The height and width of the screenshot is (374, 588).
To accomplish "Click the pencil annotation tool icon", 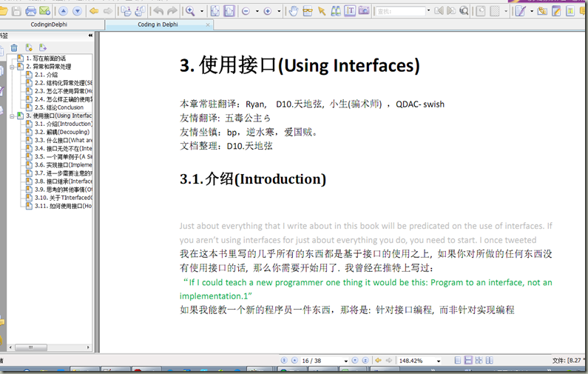I will coord(520,11).
